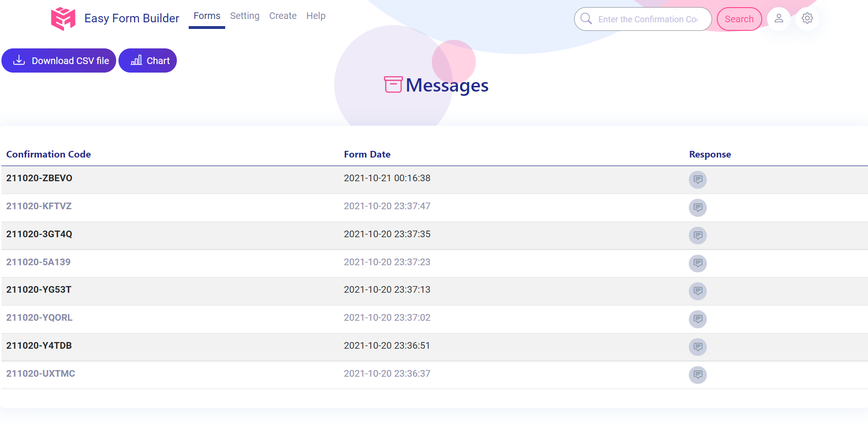
Task: Click date 2021-10-20 23:37:47
Action: (387, 206)
